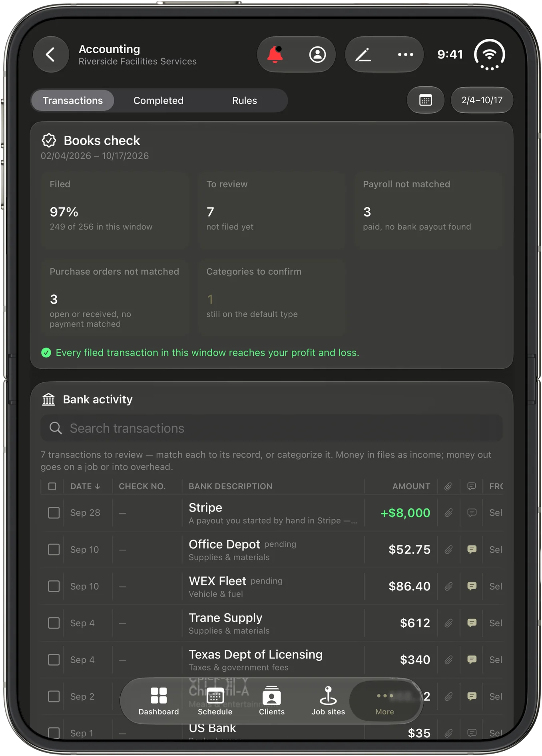The width and height of the screenshot is (542, 756).
Task: Open the Payroll not matched card
Action: (x=428, y=210)
